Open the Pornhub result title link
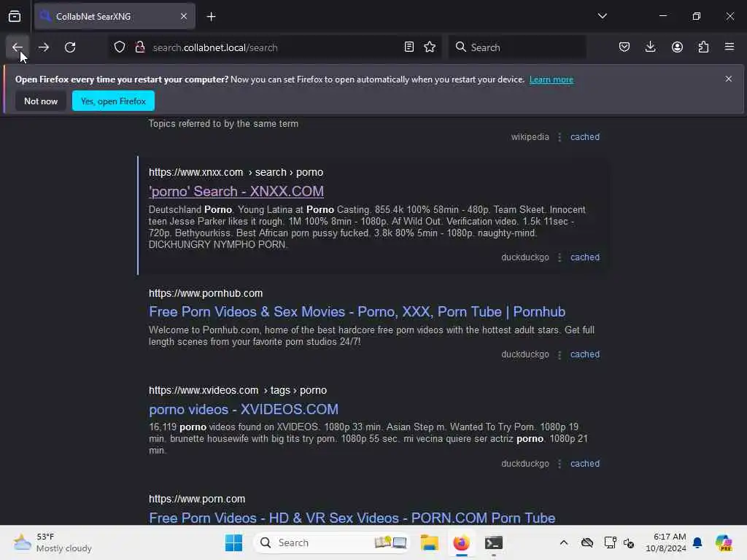 click(x=357, y=312)
